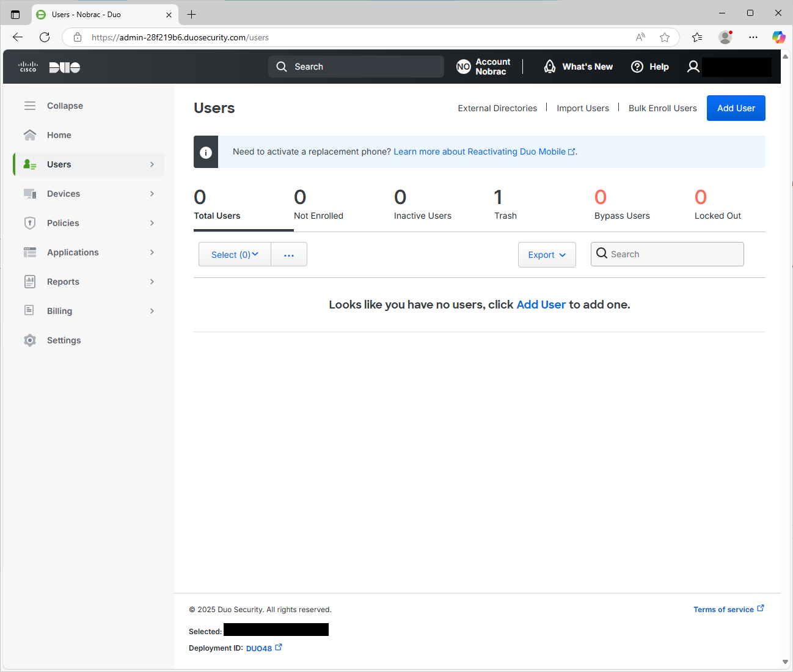Click the Settings gear icon
The height and width of the screenshot is (672, 793).
tap(30, 340)
